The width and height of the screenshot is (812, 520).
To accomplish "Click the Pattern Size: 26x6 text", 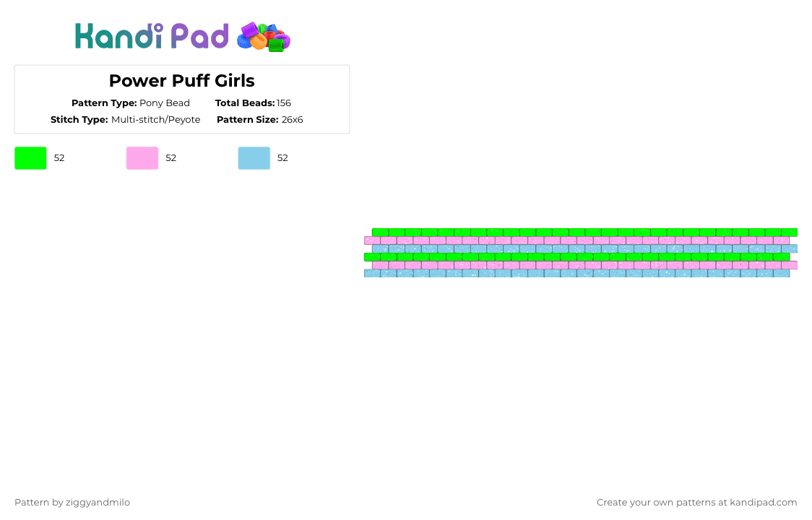I will point(260,120).
